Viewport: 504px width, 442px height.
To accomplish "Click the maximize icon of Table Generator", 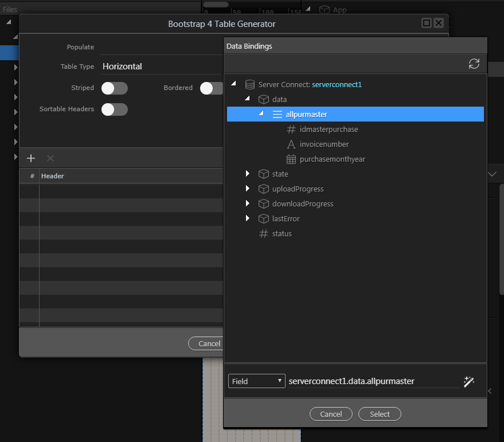I will (426, 23).
